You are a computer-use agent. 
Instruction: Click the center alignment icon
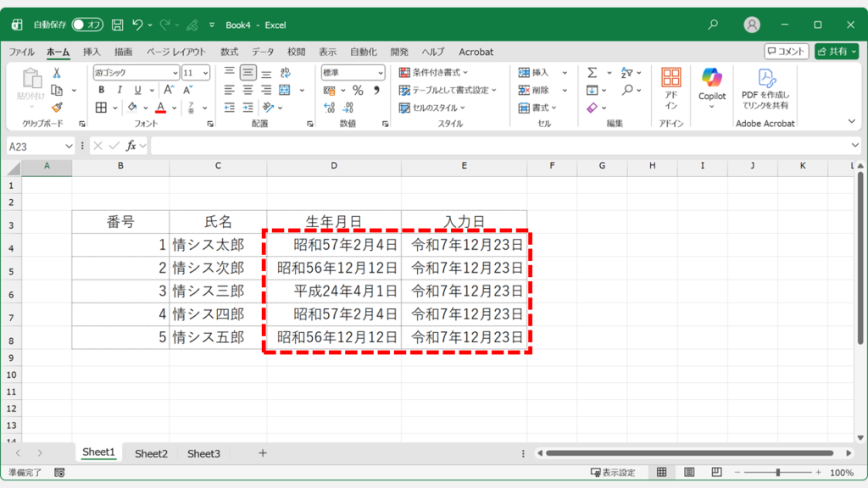(x=248, y=91)
